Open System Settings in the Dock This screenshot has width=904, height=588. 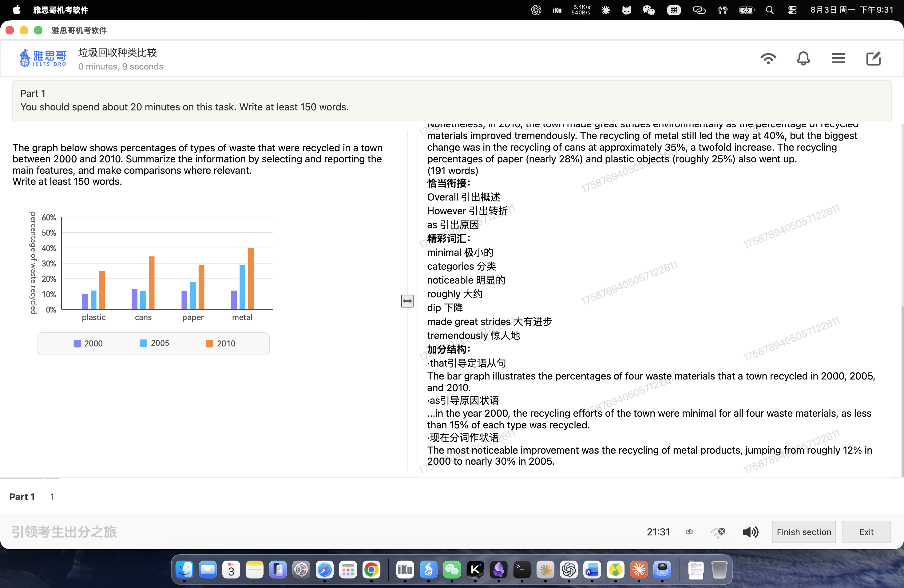click(301, 569)
